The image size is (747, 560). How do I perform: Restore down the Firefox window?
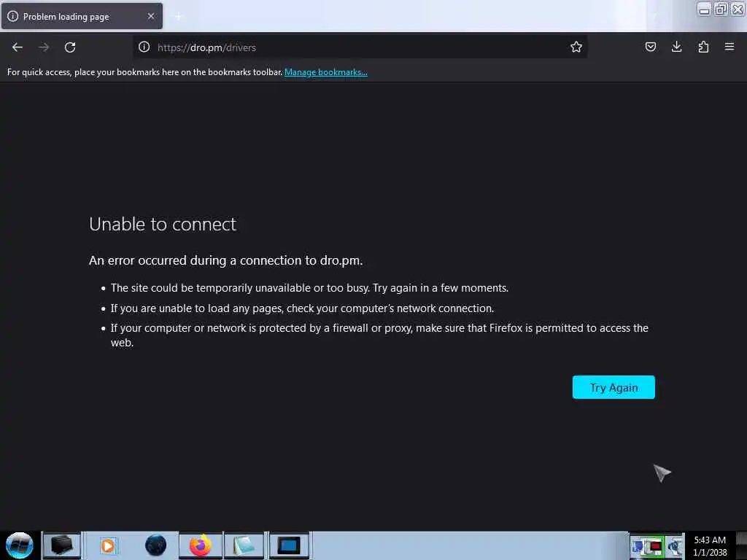(720, 9)
